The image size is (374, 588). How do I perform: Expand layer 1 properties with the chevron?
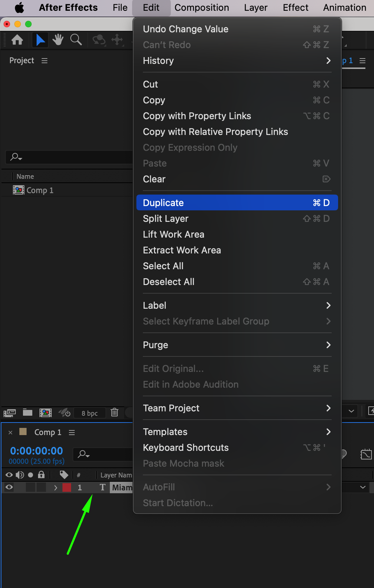[55, 487]
